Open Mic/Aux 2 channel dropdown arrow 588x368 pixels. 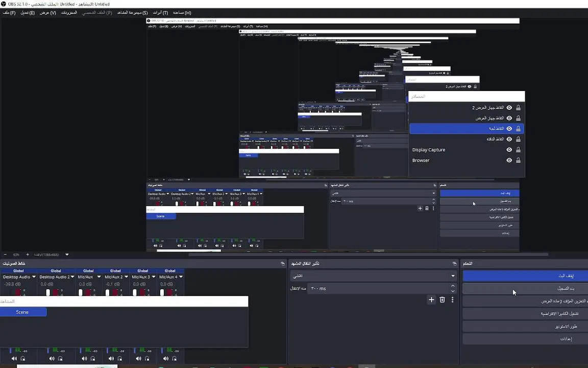click(x=126, y=277)
